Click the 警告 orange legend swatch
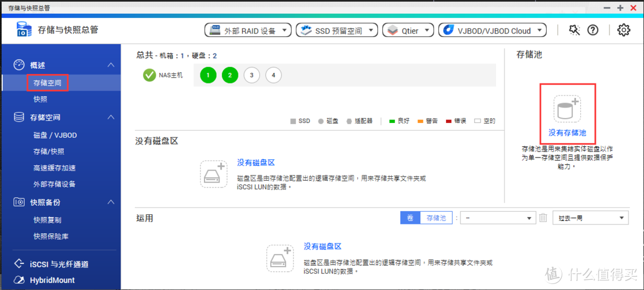The image size is (644, 290). coord(420,121)
